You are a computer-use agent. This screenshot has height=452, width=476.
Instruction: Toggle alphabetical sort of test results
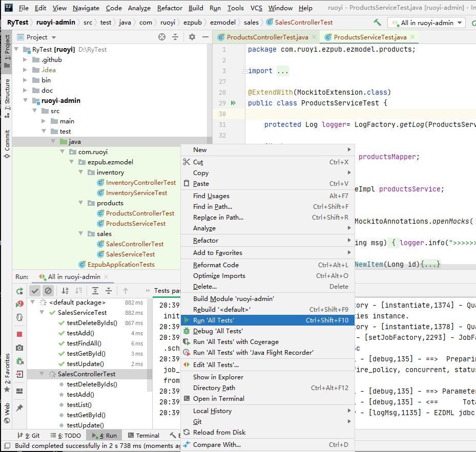click(x=66, y=291)
